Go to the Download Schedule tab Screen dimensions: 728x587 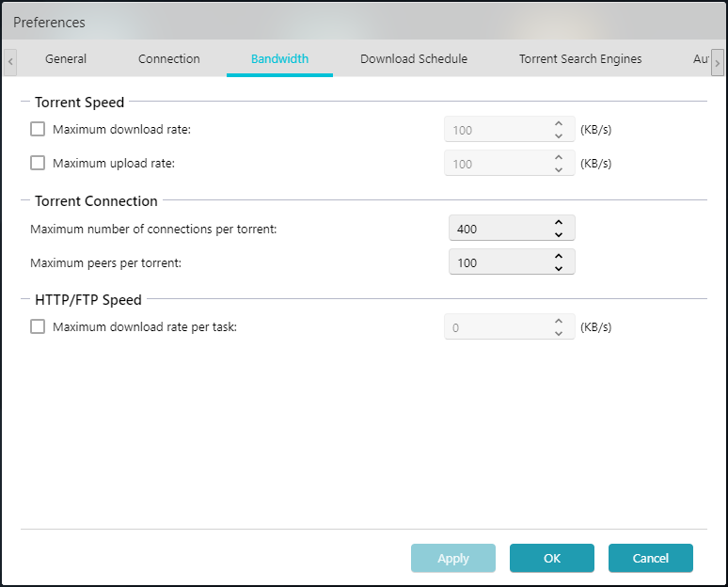point(414,59)
